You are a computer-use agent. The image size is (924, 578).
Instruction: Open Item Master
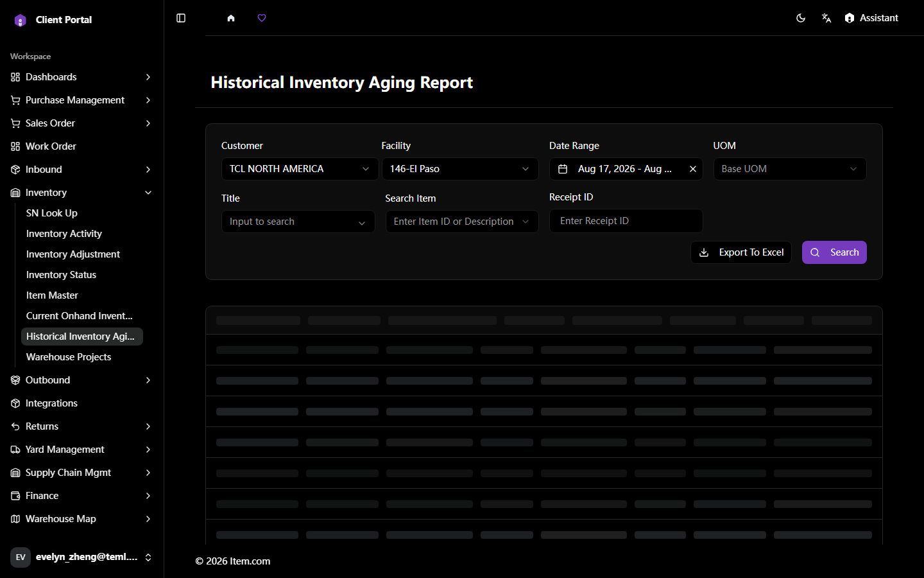(x=82, y=295)
